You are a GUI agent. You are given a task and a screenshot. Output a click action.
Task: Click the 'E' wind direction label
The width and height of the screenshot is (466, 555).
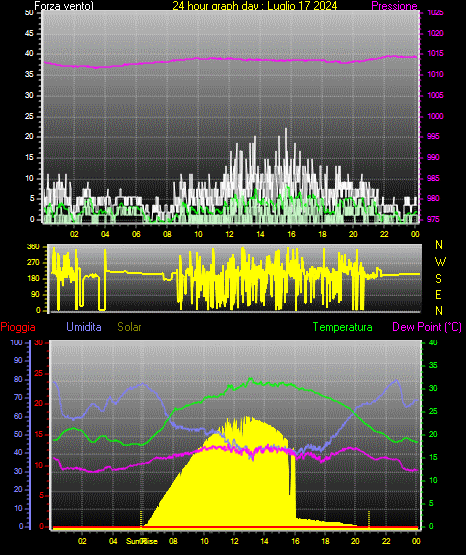click(438, 294)
